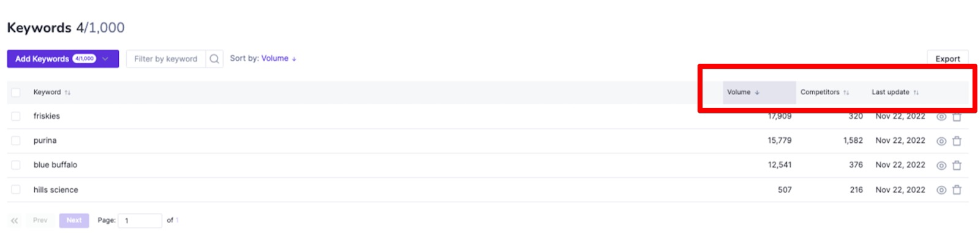Image resolution: width=980 pixels, height=233 pixels.
Task: Sort by Competitors column arrows
Action: click(x=846, y=93)
